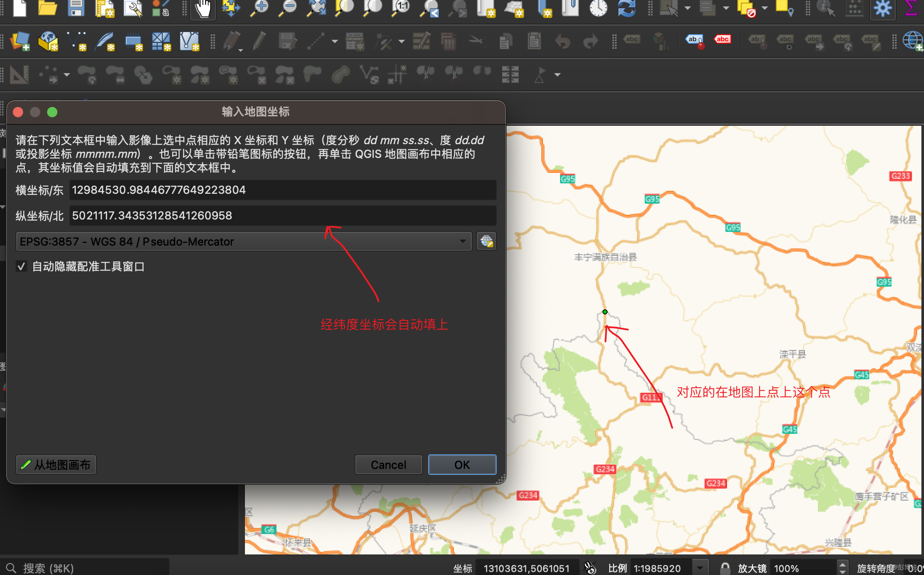Click the scale 1:1985920 field
924x575 pixels.
661,568
